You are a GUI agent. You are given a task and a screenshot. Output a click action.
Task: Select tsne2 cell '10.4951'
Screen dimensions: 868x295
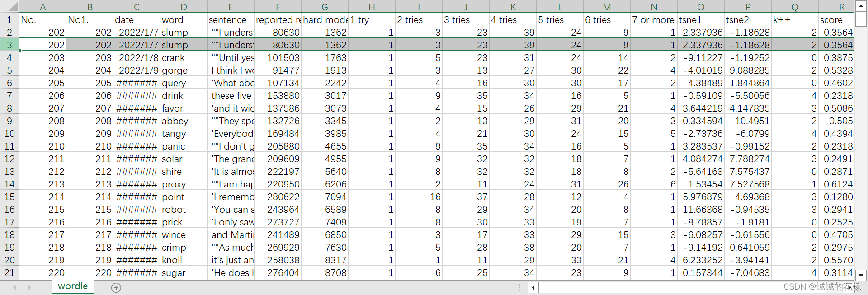click(x=748, y=121)
